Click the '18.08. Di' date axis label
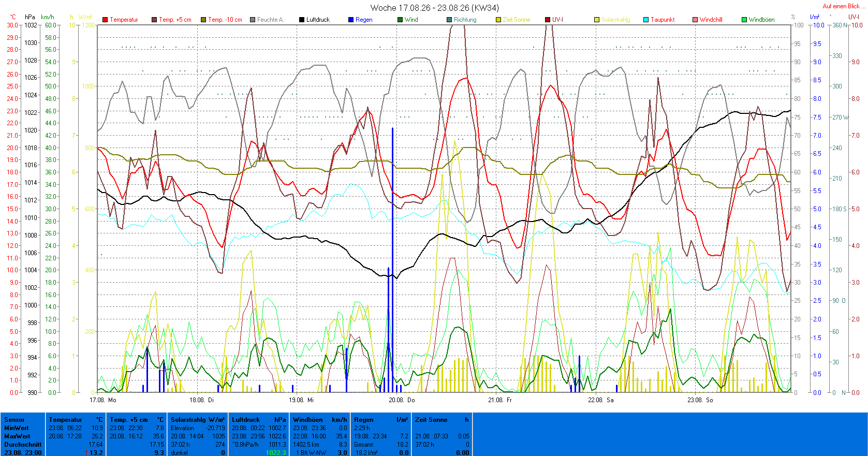The image size is (868, 456). (x=202, y=400)
